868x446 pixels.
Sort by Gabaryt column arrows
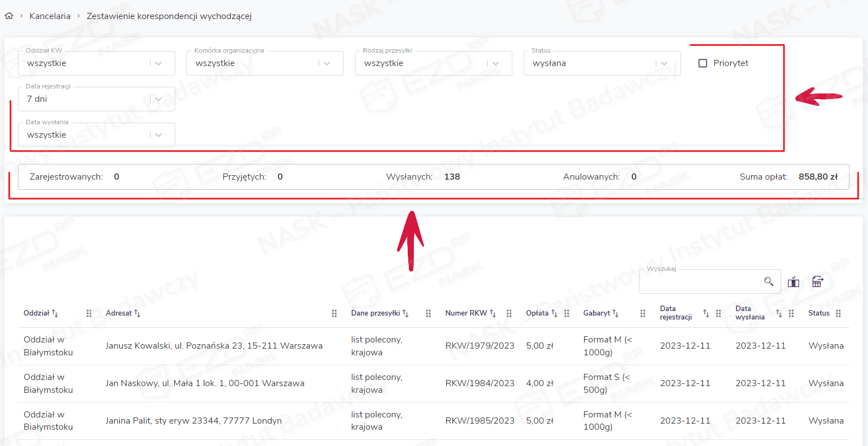[615, 313]
